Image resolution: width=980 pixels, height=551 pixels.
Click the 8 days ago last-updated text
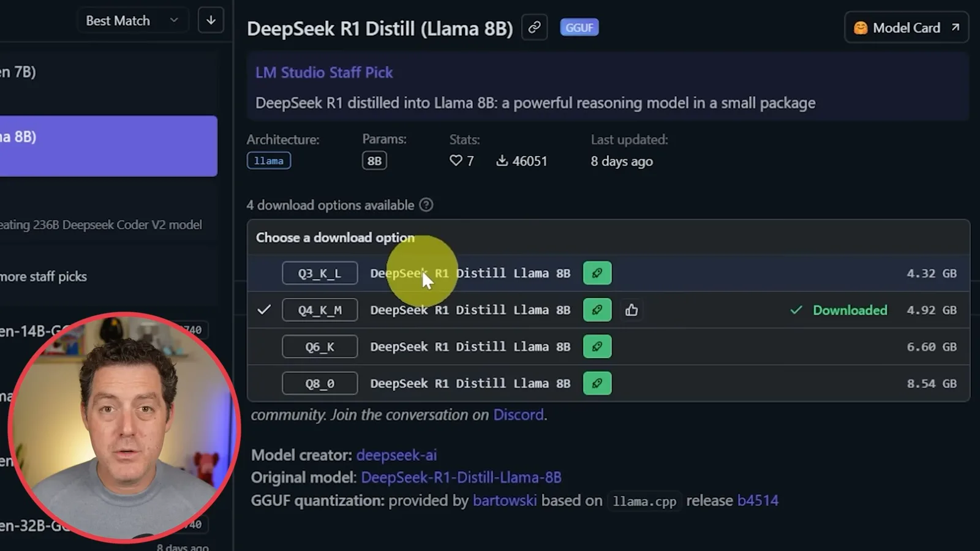pos(622,161)
